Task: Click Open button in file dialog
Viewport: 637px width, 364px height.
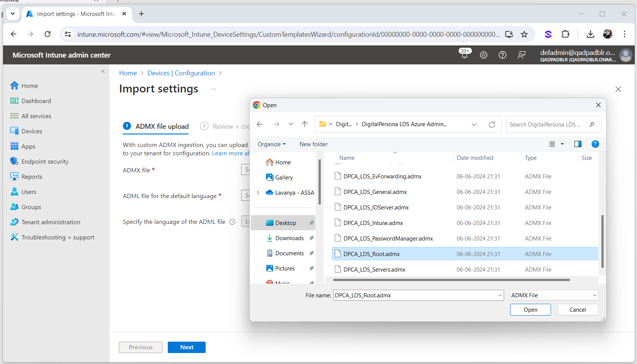Action: [530, 309]
